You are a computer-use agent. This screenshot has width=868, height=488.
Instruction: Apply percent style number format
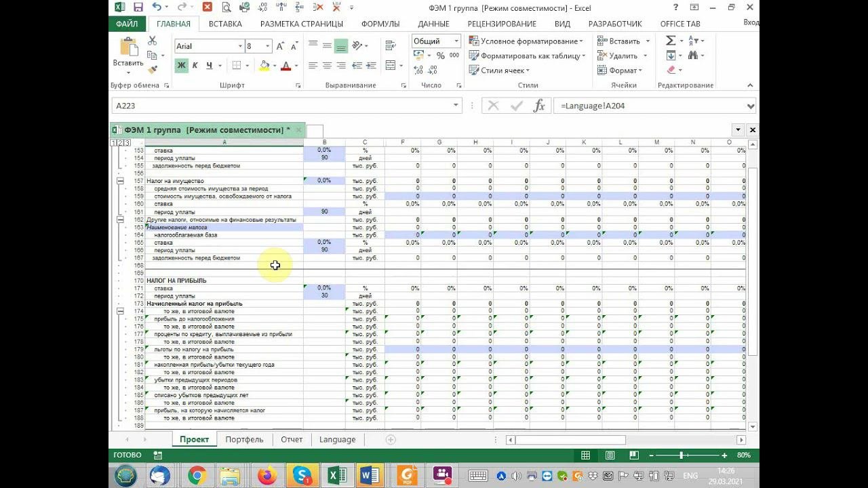441,56
